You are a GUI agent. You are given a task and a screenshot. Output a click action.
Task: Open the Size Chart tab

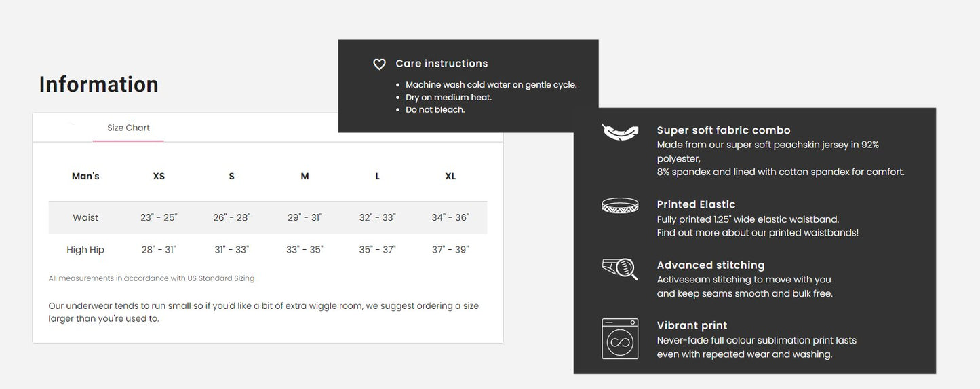[128, 128]
